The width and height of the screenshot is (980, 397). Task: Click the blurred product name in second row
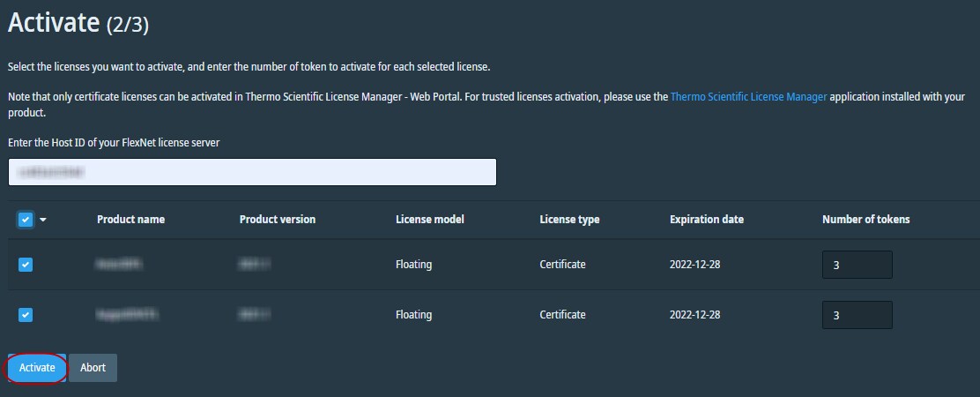120,315
